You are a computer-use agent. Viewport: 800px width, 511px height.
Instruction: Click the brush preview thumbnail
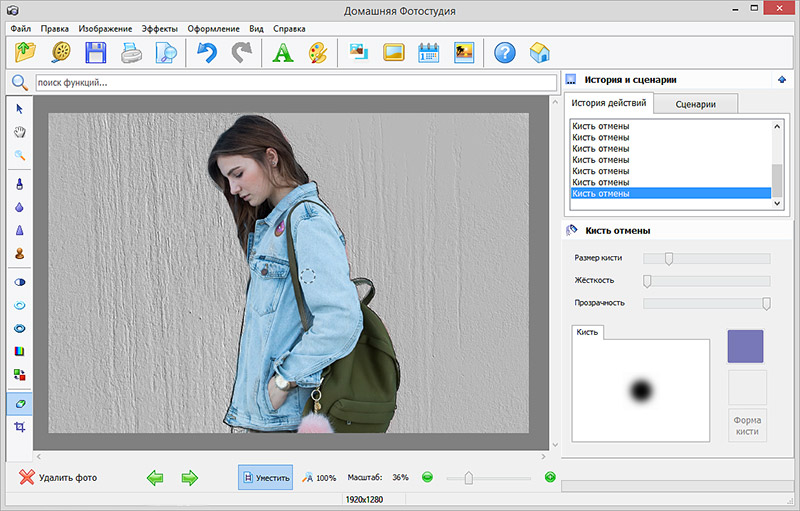[x=641, y=391]
